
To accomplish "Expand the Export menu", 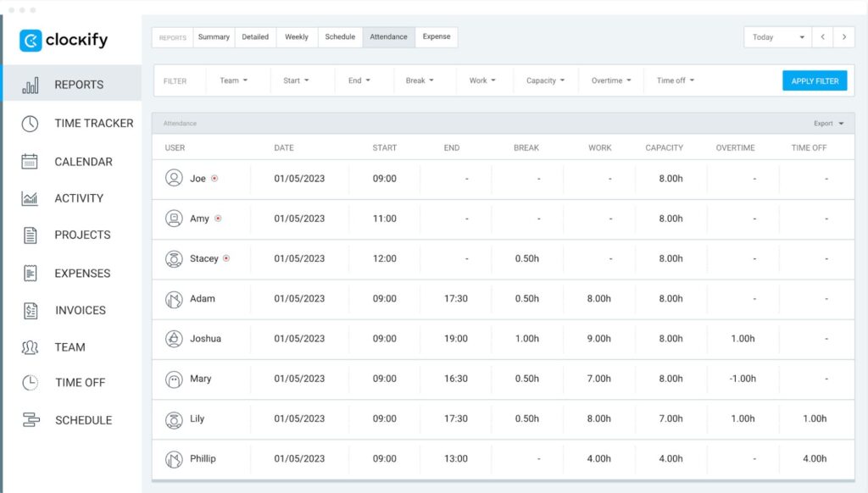I will 828,124.
